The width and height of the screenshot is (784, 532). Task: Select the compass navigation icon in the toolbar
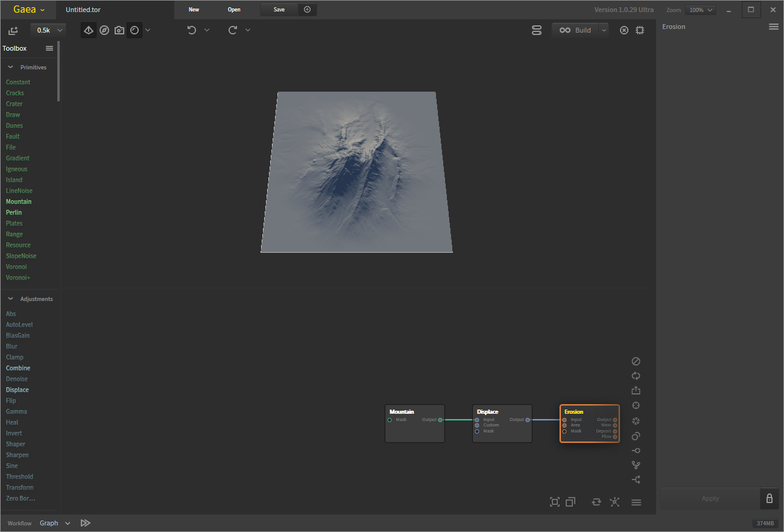pyautogui.click(x=104, y=30)
